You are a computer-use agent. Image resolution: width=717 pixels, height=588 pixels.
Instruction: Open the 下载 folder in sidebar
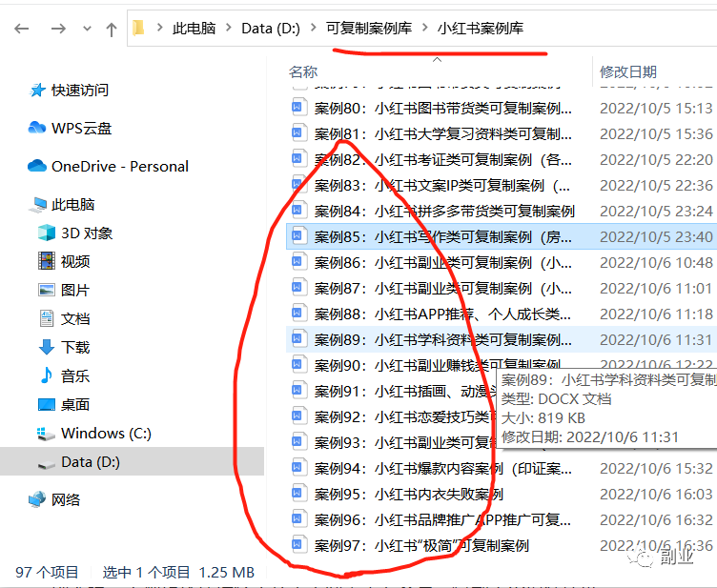pyautogui.click(x=74, y=347)
